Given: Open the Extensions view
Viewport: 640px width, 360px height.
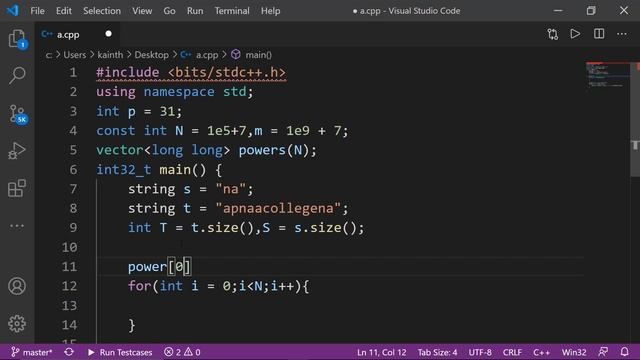Looking at the screenshot, I should 17,188.
